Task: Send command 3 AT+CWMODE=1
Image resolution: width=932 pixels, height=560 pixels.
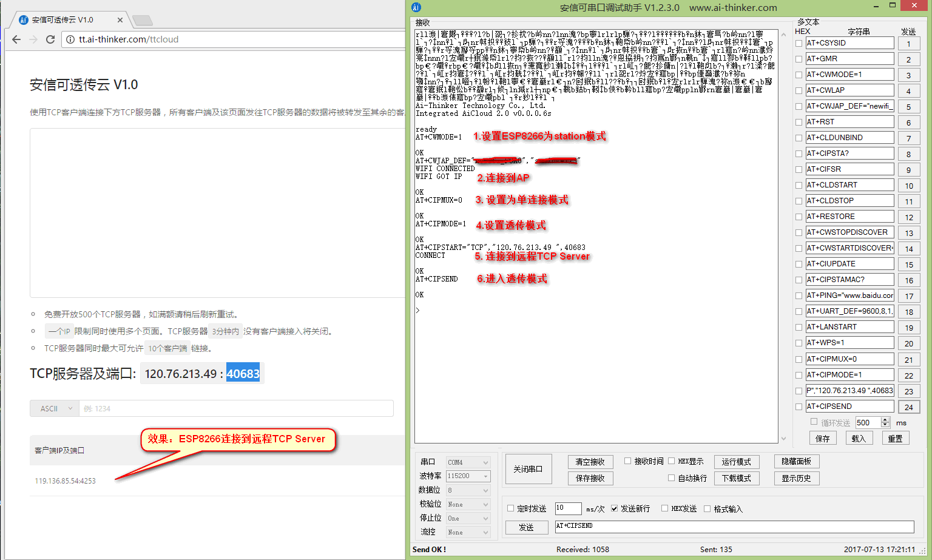Action: [908, 75]
